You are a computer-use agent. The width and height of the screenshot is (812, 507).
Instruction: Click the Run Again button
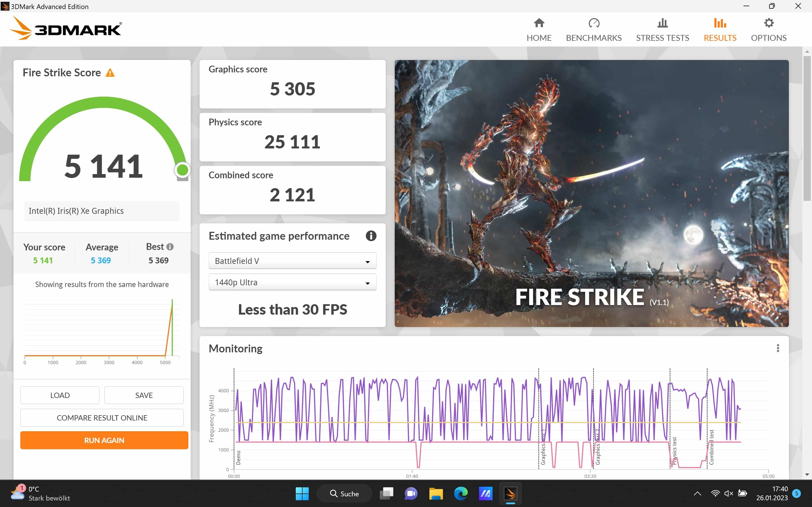tap(104, 440)
